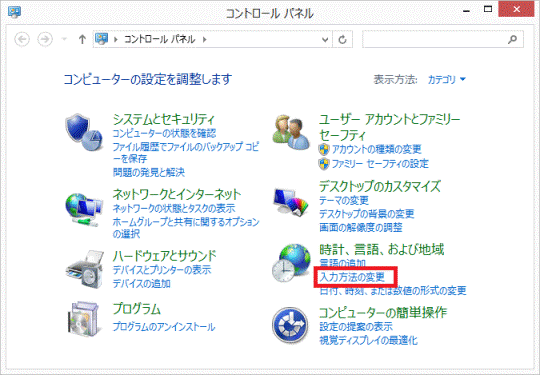Screen dimensions: 540x375
Task: Open 設定の提案の表示 link
Action: pyautogui.click(x=356, y=326)
